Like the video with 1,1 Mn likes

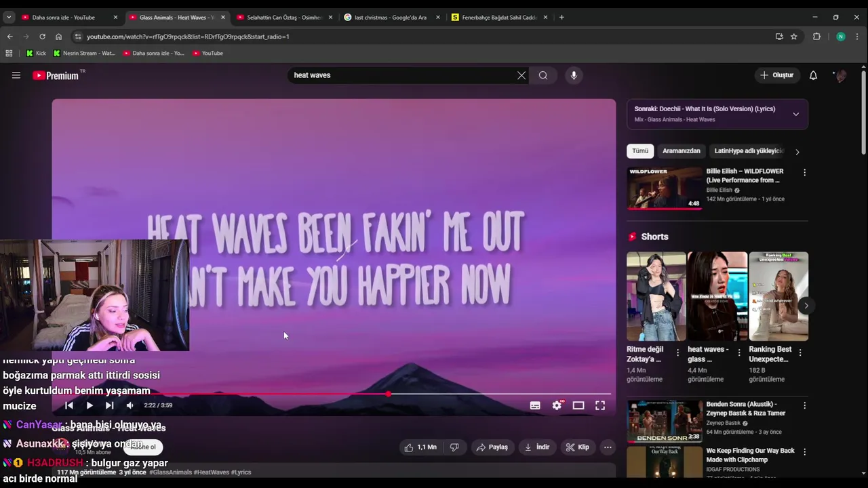[420, 447]
